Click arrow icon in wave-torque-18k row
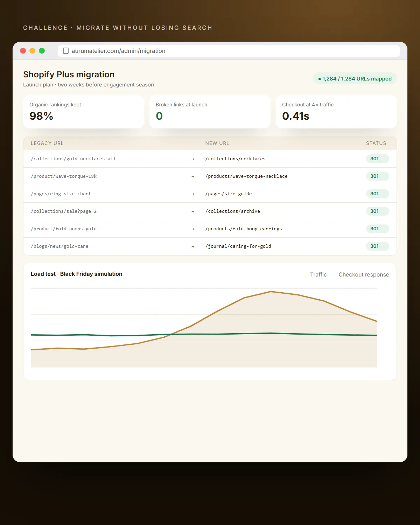The width and height of the screenshot is (420, 525). tap(193, 176)
